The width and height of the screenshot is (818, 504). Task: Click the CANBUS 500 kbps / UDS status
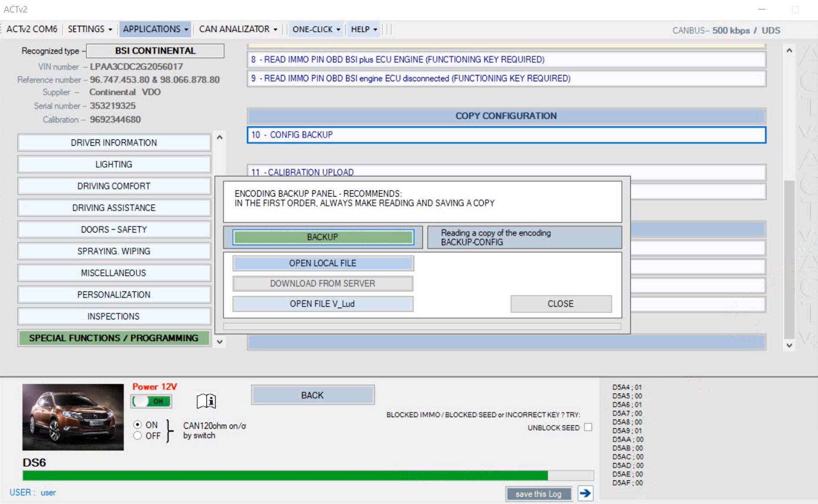coord(726,30)
